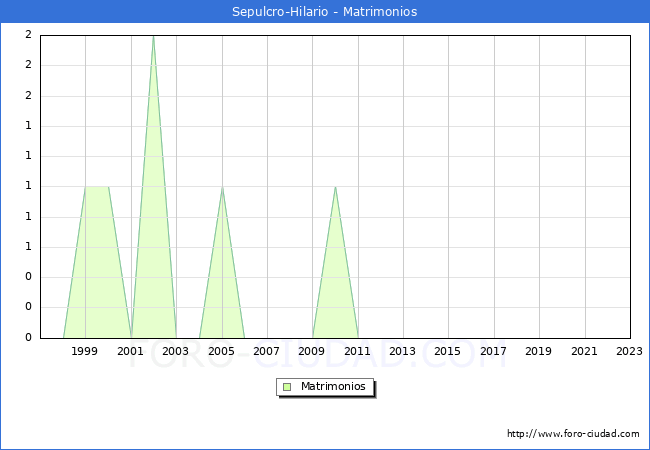Select the 1999 x-axis year label
This screenshot has width=650, height=450.
pyautogui.click(x=85, y=351)
